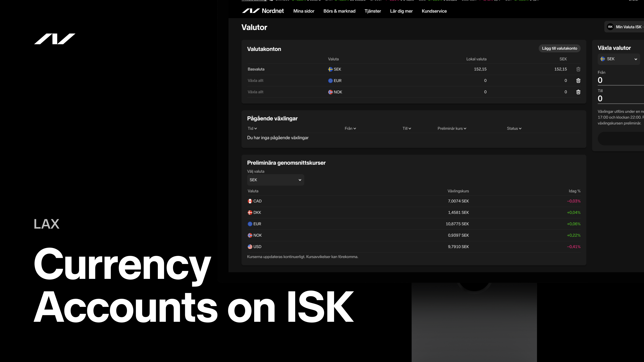Click the Basvaluta label

point(256,69)
